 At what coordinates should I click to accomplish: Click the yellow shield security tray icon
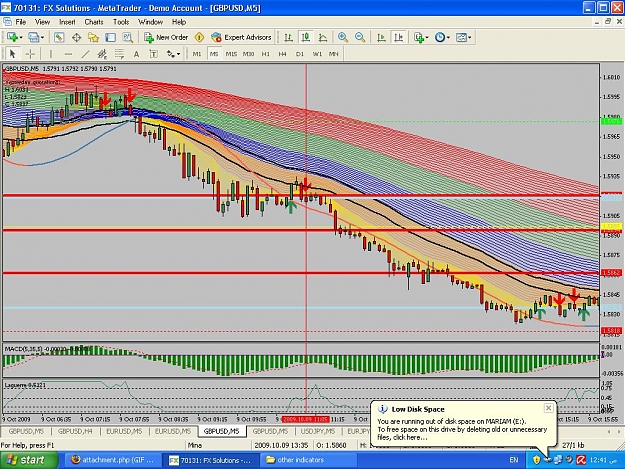pyautogui.click(x=537, y=460)
